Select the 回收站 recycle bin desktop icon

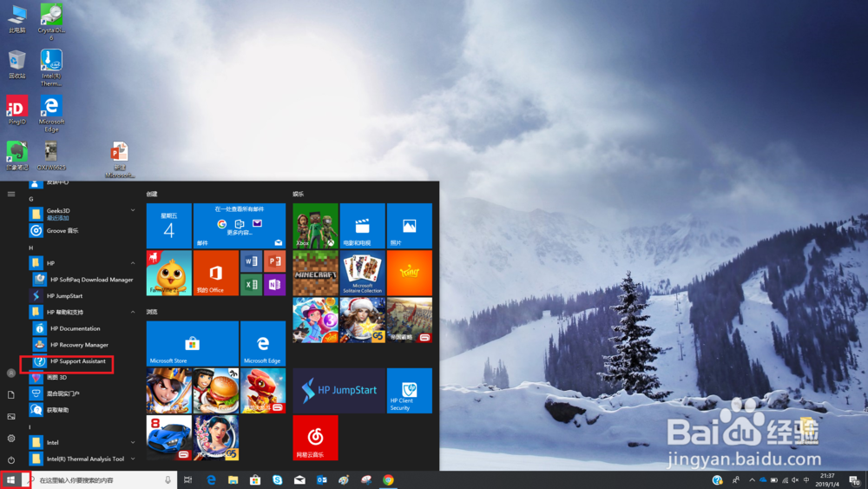tap(16, 64)
